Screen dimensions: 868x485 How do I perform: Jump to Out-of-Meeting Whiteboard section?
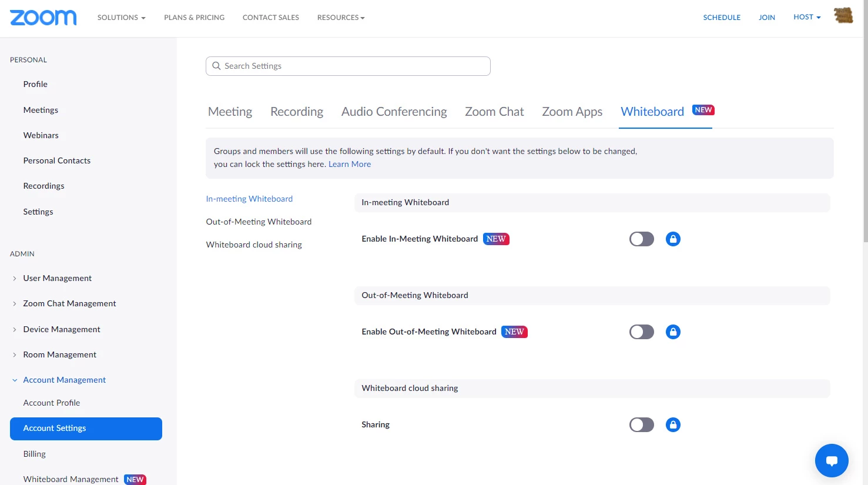point(259,222)
